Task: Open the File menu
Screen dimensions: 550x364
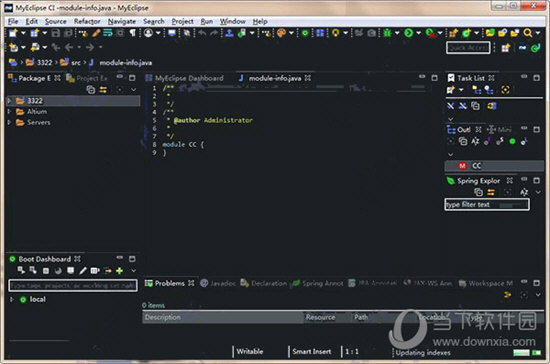Action: point(13,21)
